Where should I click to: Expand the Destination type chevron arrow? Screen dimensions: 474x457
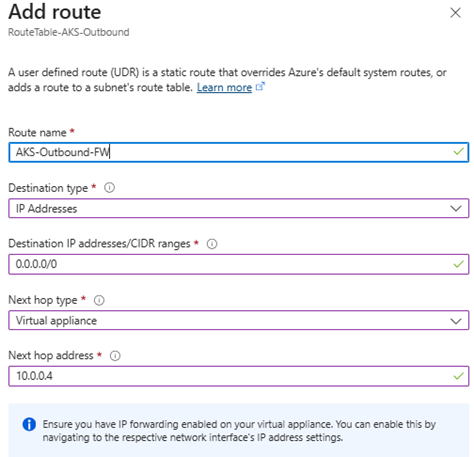click(456, 209)
